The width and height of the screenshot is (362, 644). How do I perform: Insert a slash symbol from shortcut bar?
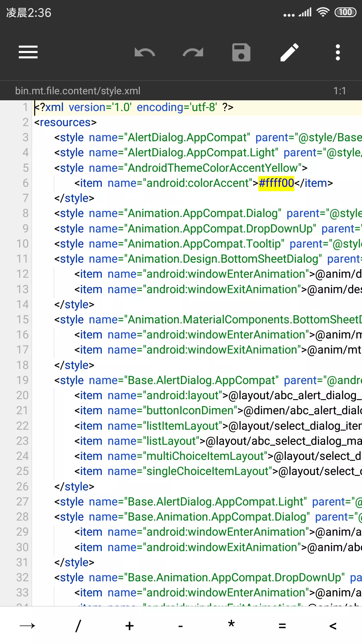point(78,626)
